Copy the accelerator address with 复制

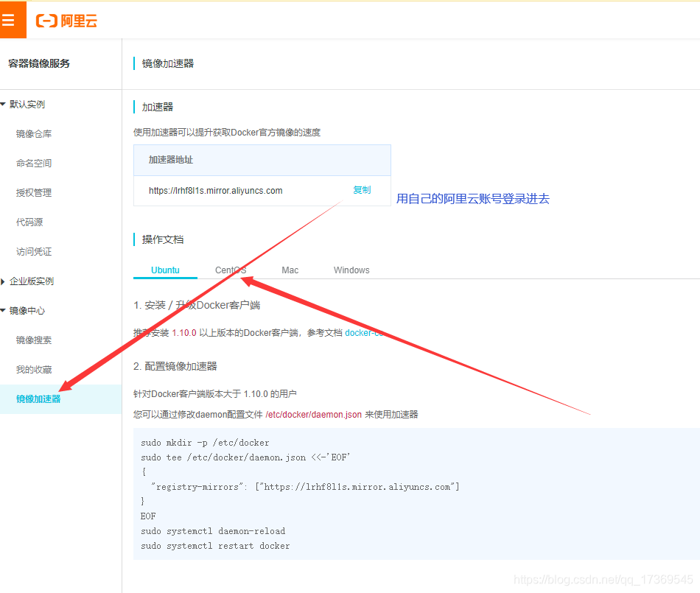point(362,190)
